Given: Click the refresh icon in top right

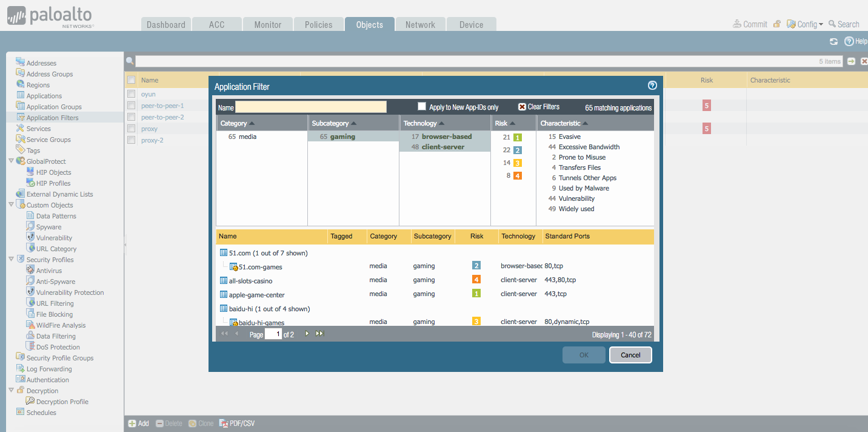Looking at the screenshot, I should 833,41.
